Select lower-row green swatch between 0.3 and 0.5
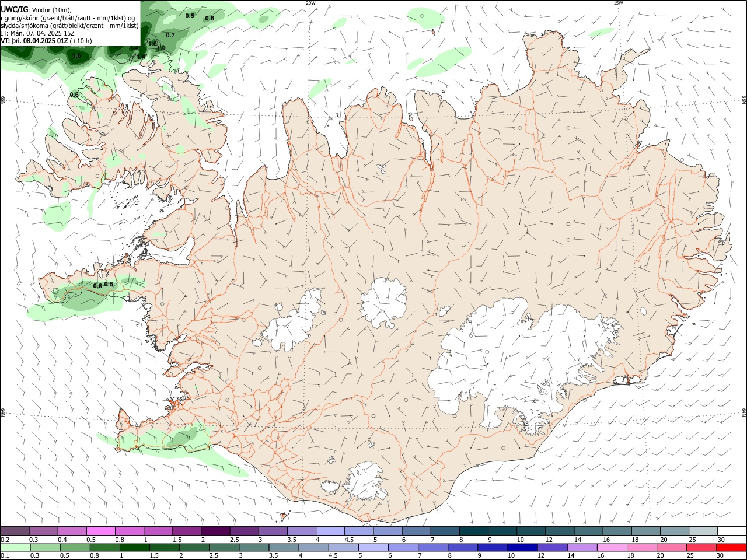 click(45, 547)
